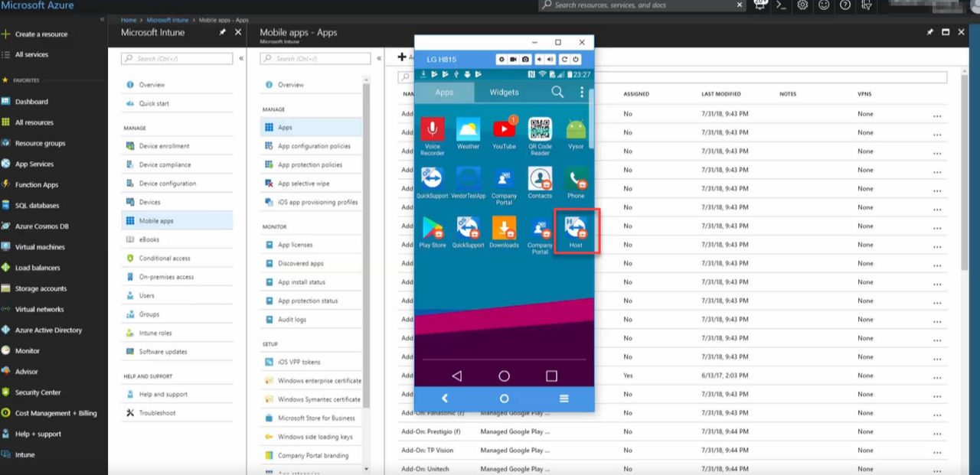
Task: Start Vysor video recording
Action: [514, 60]
